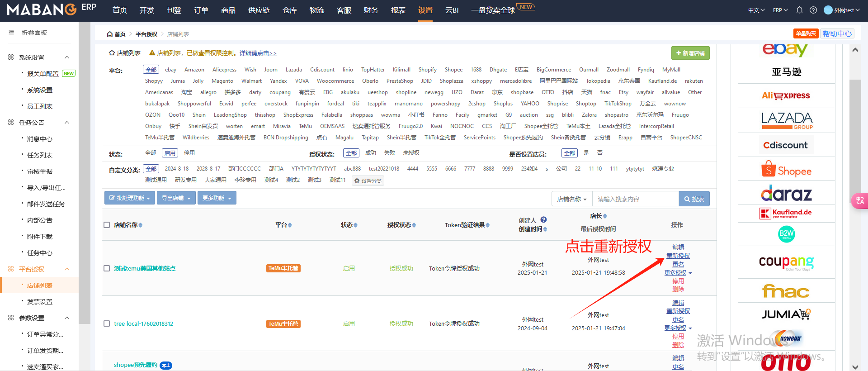Click the sidebar vertical scrollbar
This screenshot has width=868, height=371.
(85, 172)
